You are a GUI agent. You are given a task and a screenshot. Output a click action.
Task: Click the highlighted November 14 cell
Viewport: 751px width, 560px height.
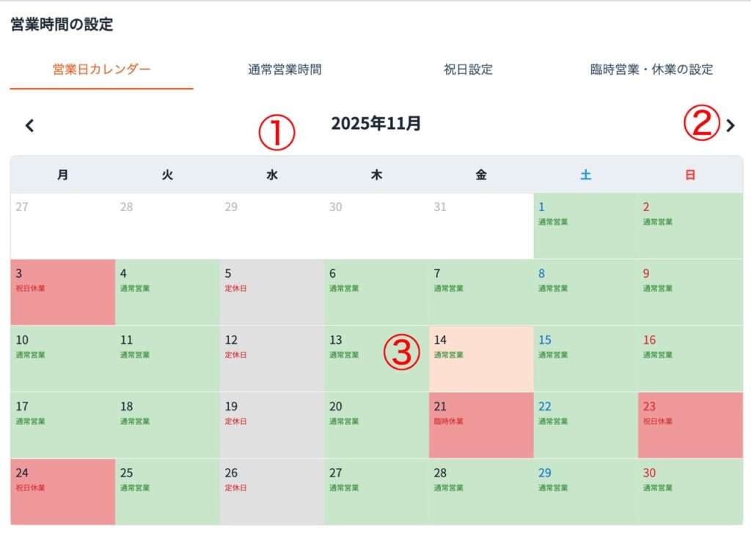pos(481,358)
